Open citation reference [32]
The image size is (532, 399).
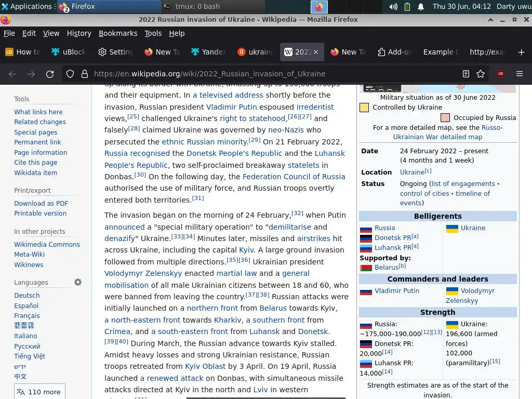coord(298,213)
